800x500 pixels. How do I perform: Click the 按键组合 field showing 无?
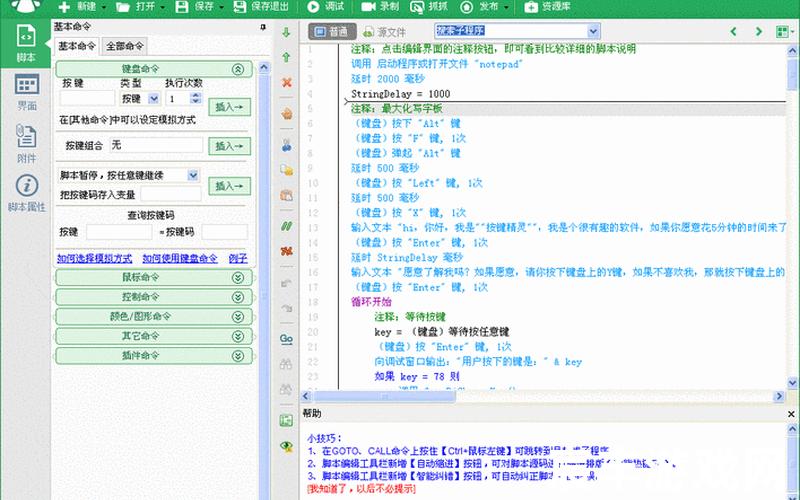click(x=156, y=145)
